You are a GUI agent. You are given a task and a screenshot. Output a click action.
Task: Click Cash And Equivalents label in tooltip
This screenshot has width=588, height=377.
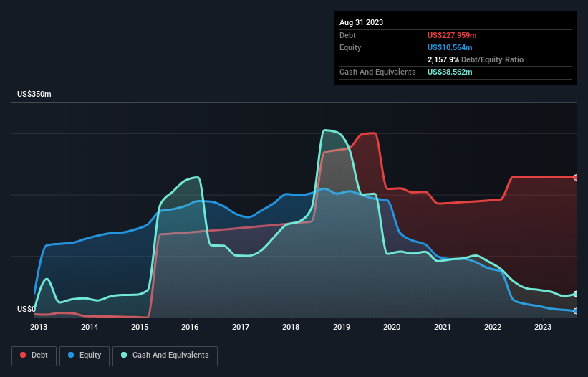(377, 72)
